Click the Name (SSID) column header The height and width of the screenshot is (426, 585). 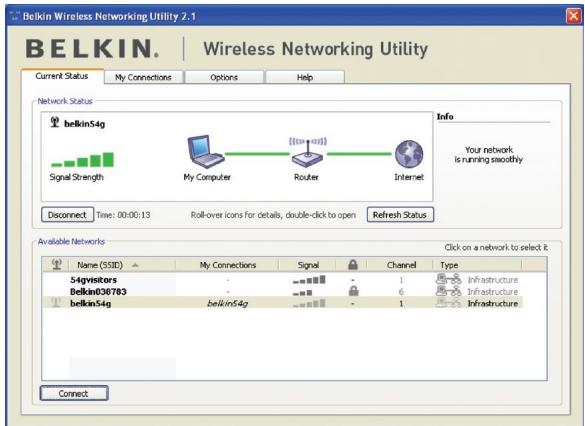pyautogui.click(x=122, y=265)
